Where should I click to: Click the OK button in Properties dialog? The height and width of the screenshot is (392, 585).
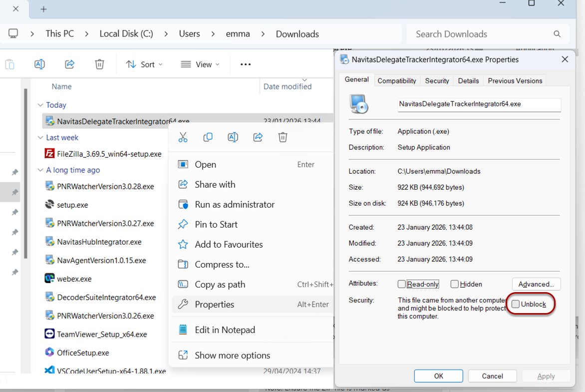438,376
